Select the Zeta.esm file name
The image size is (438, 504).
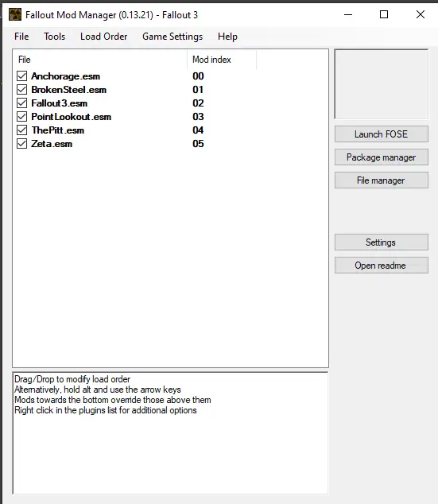[x=52, y=144]
